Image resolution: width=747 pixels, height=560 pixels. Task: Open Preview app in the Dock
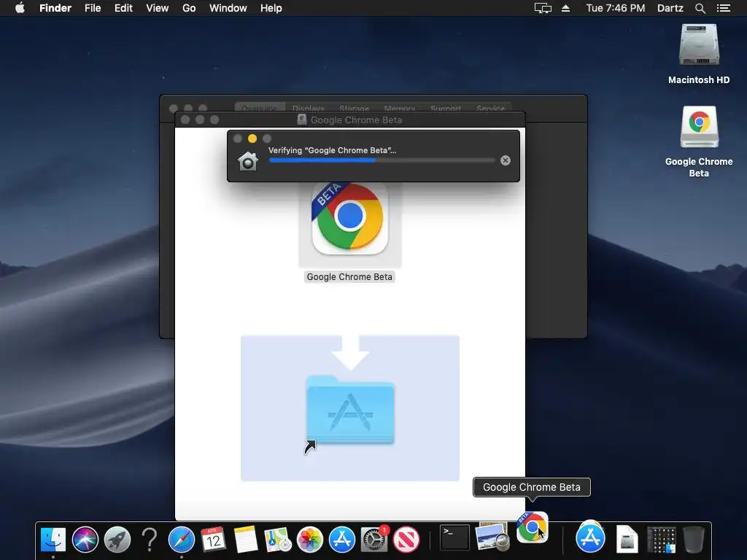pos(492,538)
